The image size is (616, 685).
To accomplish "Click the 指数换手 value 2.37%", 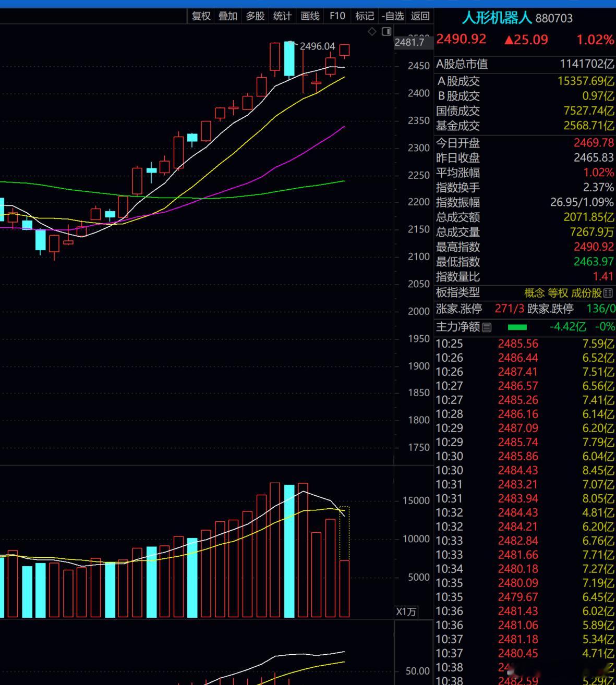I will click(x=599, y=187).
